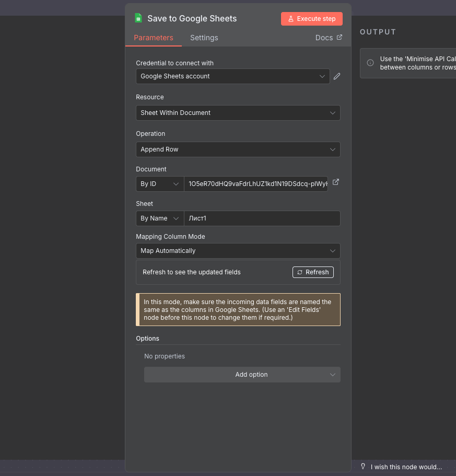This screenshot has width=456, height=476.
Task: Switch to the Settings tab
Action: 204,38
